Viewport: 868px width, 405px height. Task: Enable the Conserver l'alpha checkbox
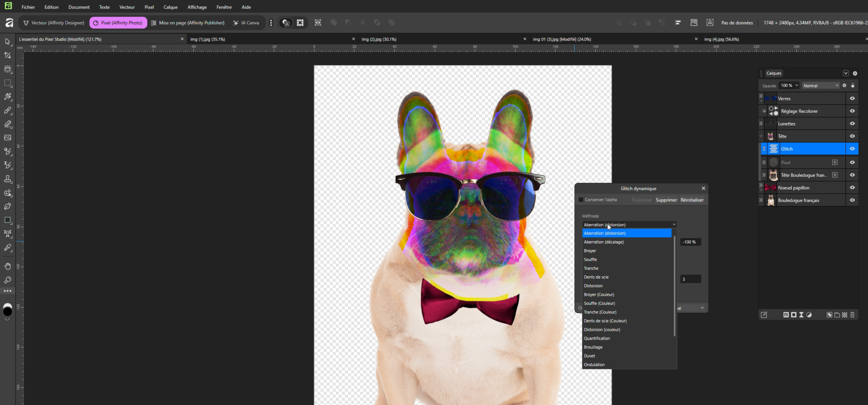point(581,200)
